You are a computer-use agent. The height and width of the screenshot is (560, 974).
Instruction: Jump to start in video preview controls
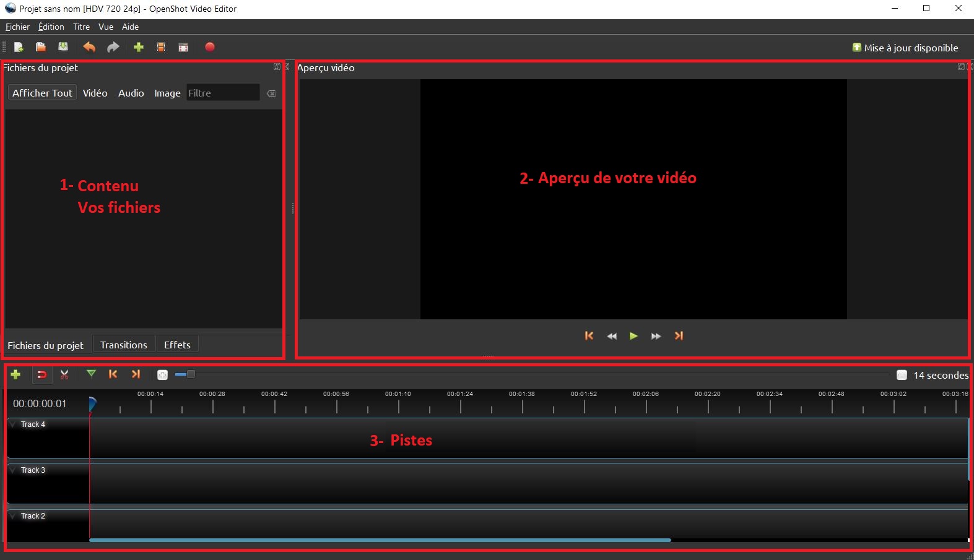(x=589, y=335)
